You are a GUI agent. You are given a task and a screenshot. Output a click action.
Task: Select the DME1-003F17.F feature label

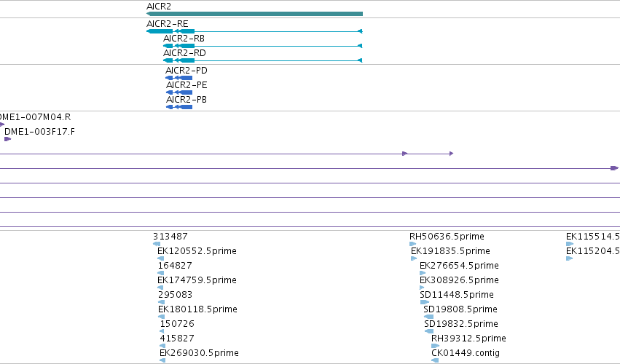pyautogui.click(x=39, y=132)
